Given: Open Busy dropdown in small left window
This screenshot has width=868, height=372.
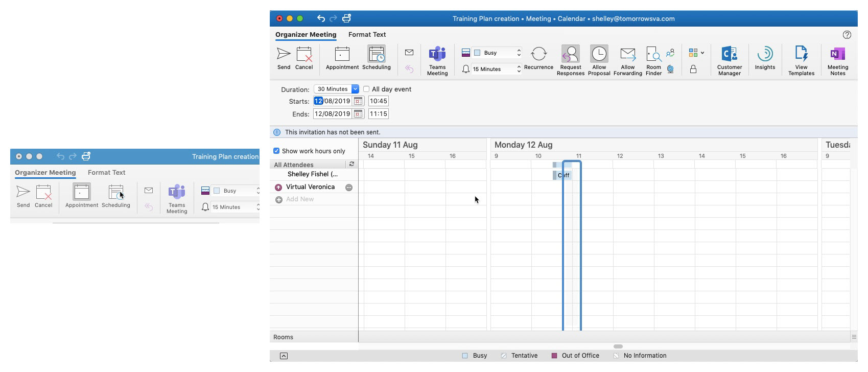Looking at the screenshot, I should click(x=236, y=191).
